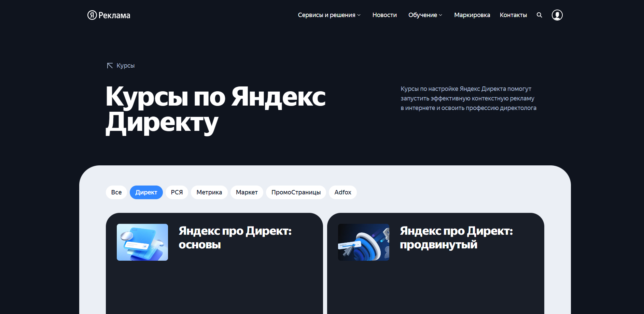This screenshot has width=644, height=314.
Task: Expand the Обучение dropdown menu
Action: click(x=425, y=15)
